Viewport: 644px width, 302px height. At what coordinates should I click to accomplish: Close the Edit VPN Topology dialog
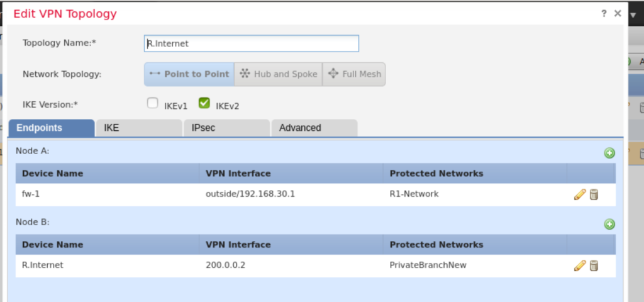(618, 13)
